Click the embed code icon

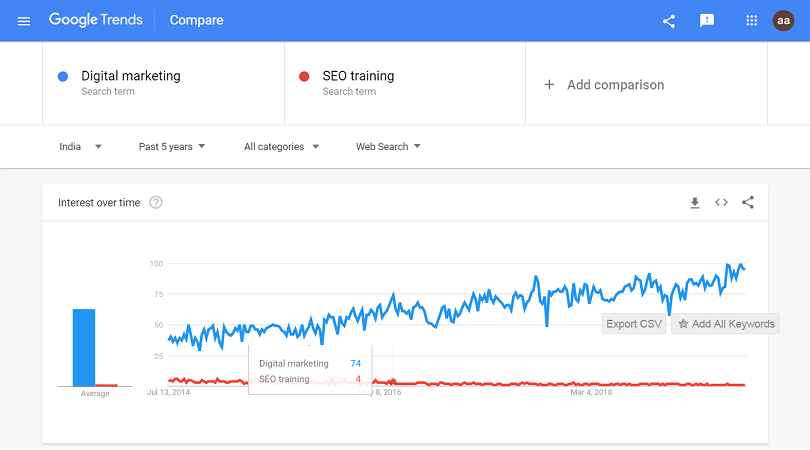721,203
